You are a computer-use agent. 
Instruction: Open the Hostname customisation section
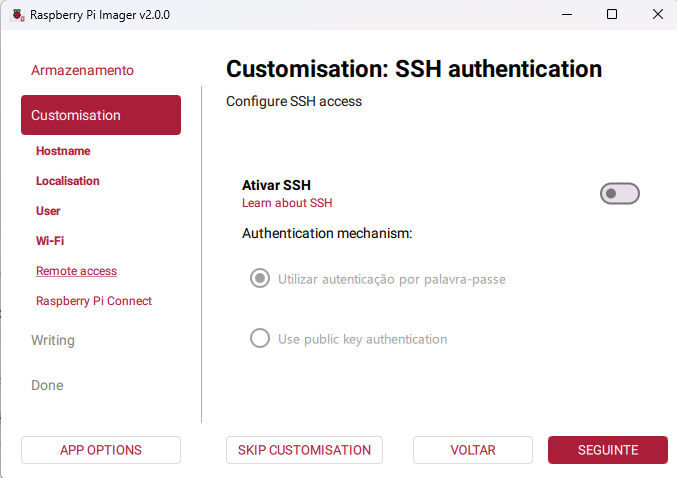[x=63, y=151]
